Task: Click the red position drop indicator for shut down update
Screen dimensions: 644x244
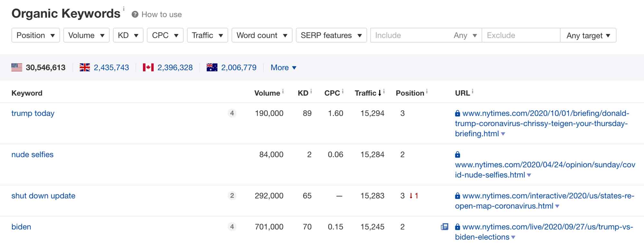Action: 414,196
